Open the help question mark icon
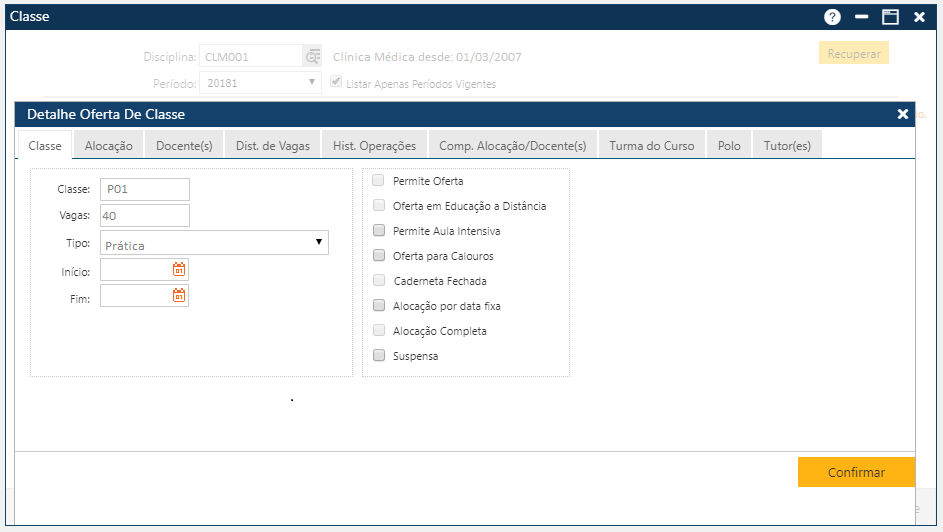Viewport: 943px width, 532px height. point(832,17)
